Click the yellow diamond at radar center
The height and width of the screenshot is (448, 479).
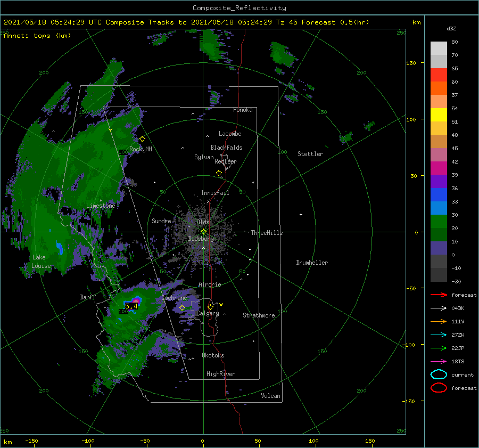coord(203,232)
